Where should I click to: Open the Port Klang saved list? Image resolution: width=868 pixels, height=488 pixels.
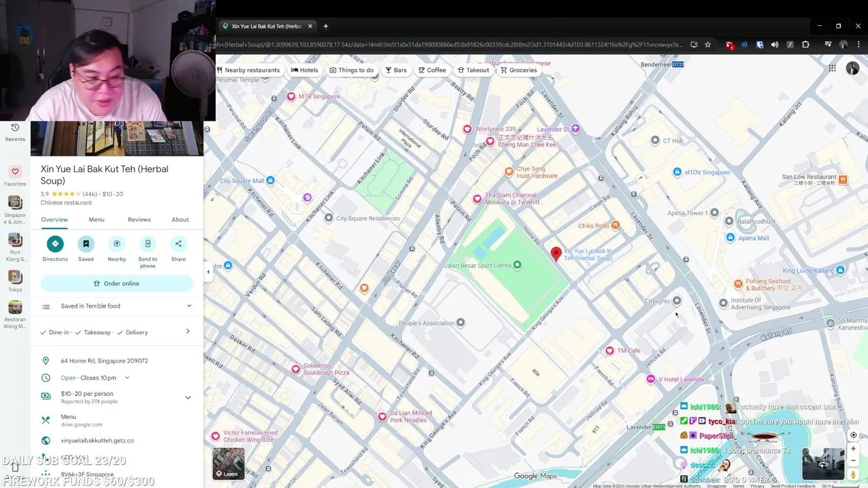click(x=15, y=247)
